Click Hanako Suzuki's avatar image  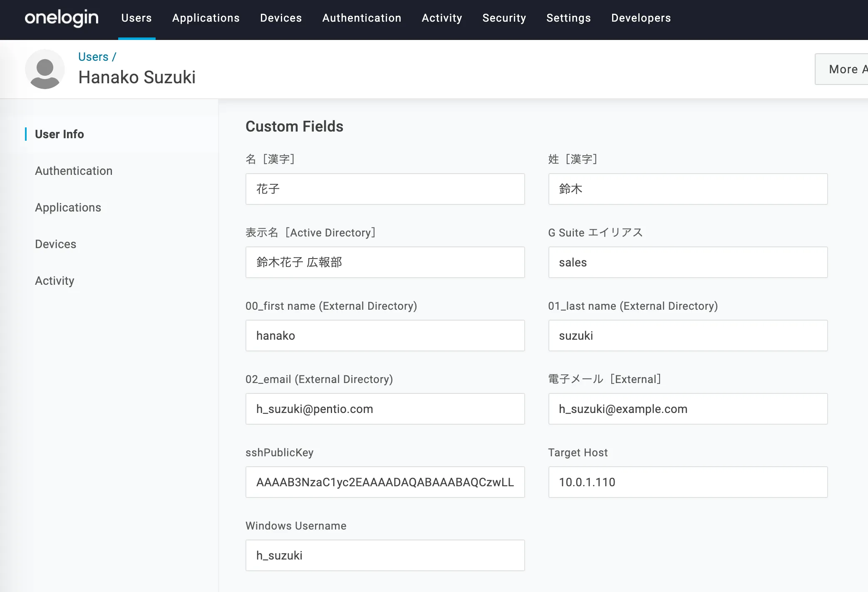[45, 69]
